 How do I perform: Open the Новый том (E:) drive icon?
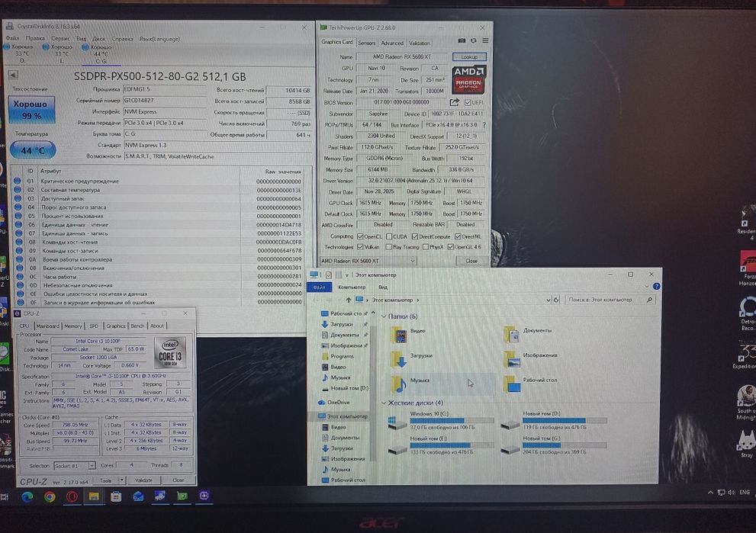tap(397, 449)
